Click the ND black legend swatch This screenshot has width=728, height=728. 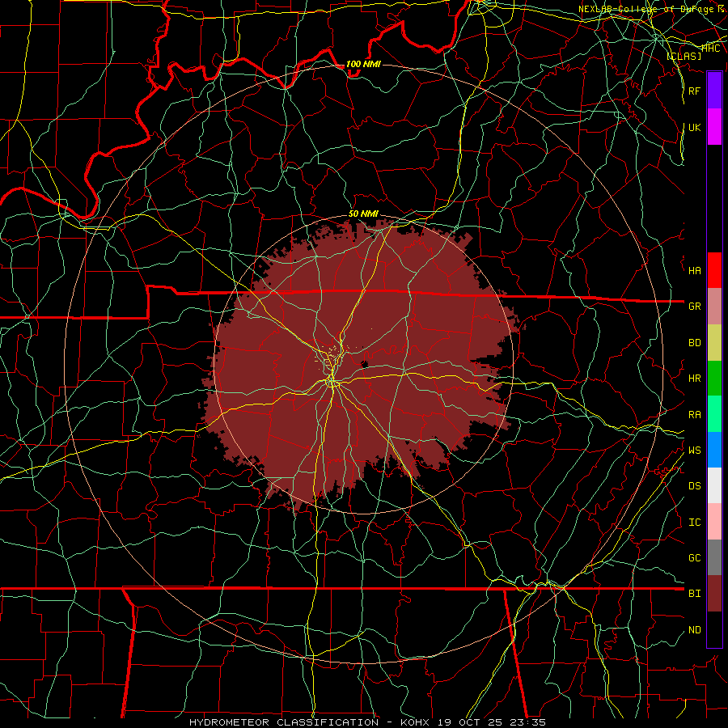coord(714,629)
